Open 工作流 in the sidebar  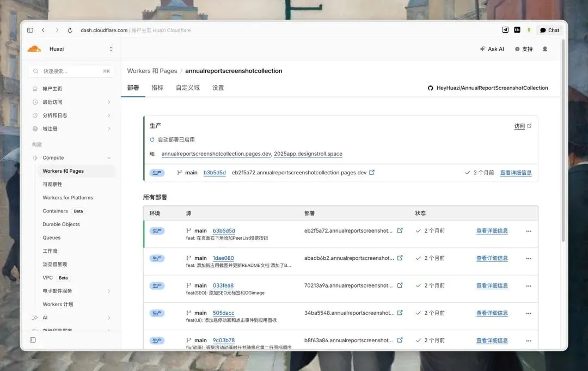[50, 251]
